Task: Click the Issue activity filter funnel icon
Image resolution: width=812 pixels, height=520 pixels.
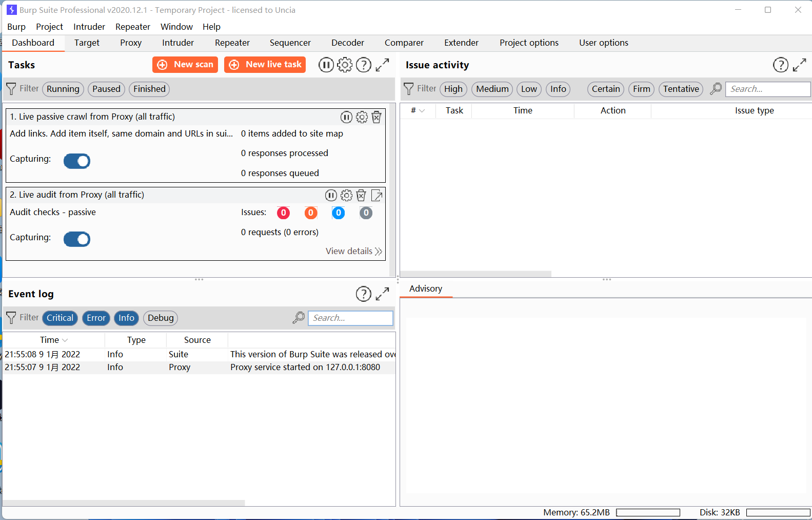Action: click(x=408, y=89)
